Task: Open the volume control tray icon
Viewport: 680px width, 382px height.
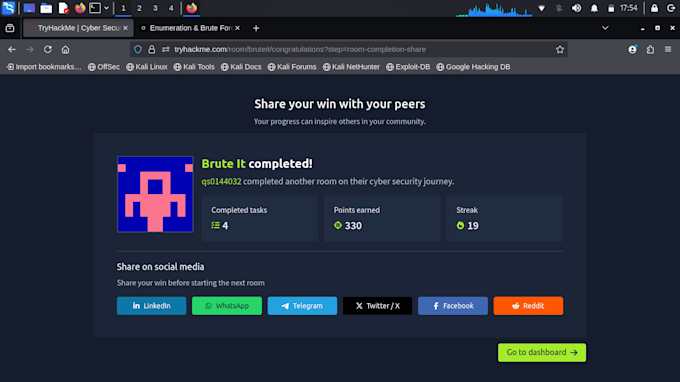Action: pos(576,8)
